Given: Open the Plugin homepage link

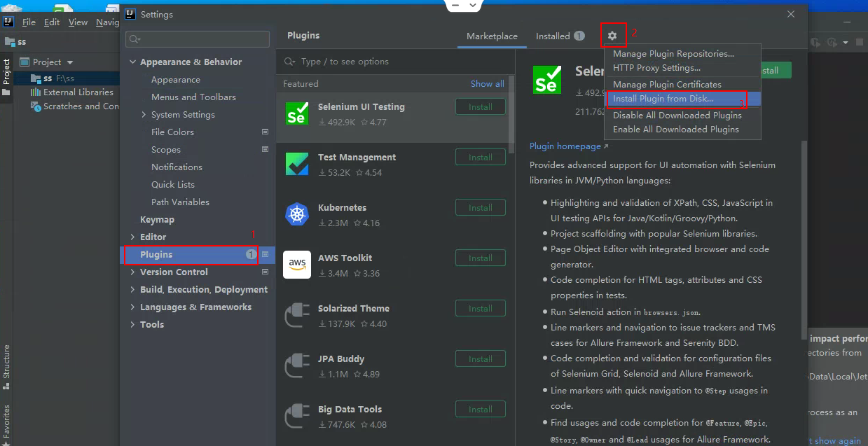Looking at the screenshot, I should (x=565, y=146).
